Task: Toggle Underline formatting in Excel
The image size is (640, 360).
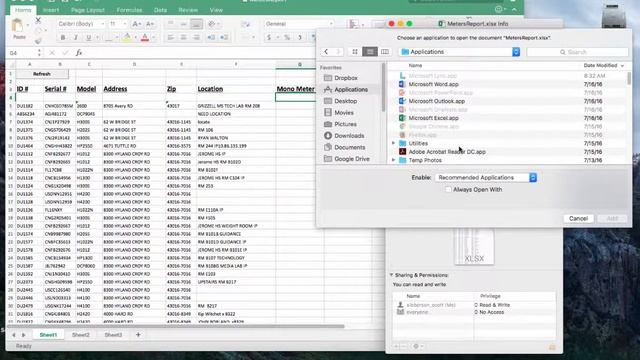Action: (89, 38)
